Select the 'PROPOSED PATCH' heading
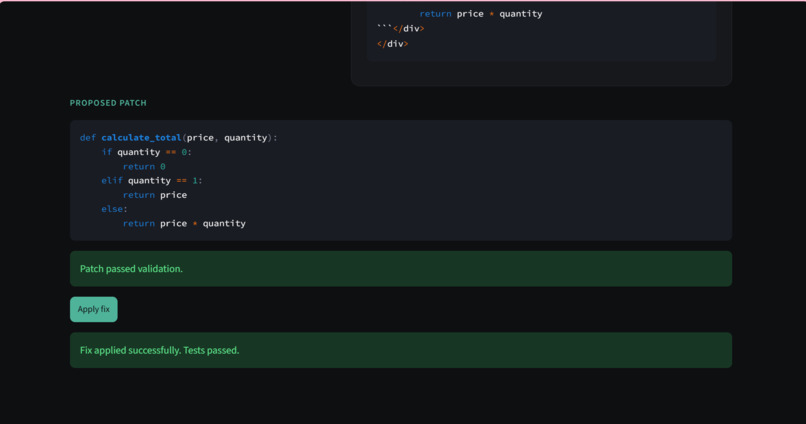This screenshot has height=424, width=806. [x=108, y=103]
